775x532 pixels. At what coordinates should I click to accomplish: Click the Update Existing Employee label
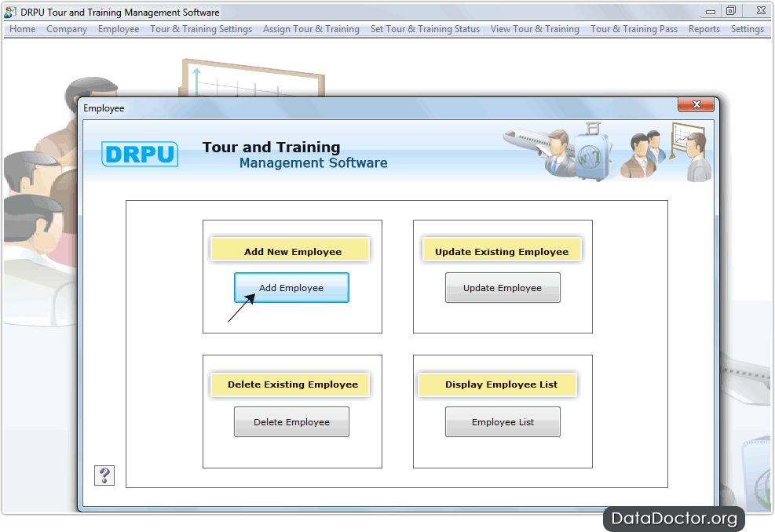pyautogui.click(x=502, y=251)
